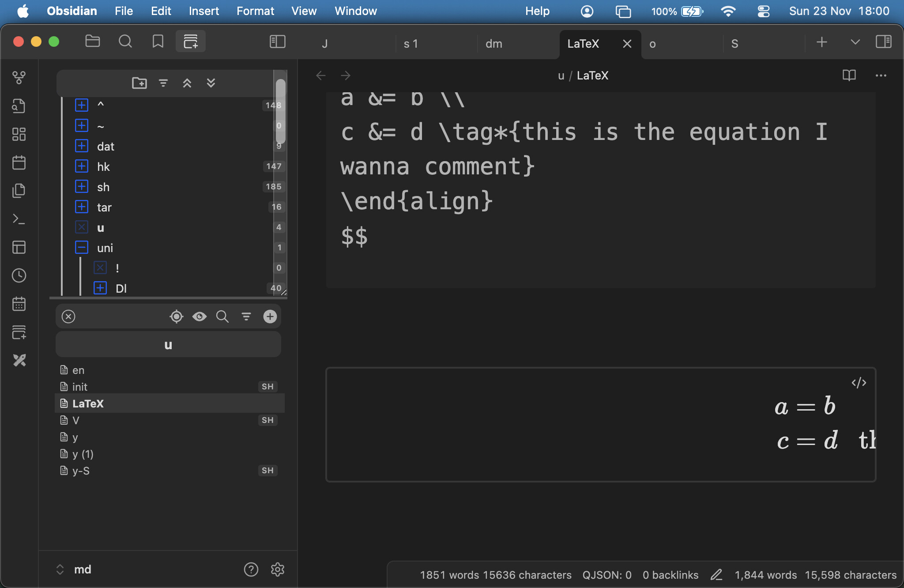The width and height of the screenshot is (904, 588).
Task: Click the math block code edit icon
Action: (859, 383)
